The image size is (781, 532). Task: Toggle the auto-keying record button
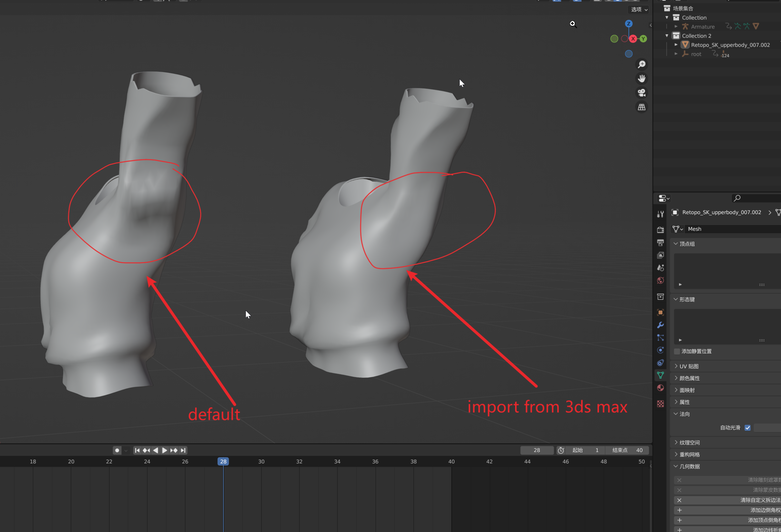[x=117, y=450]
